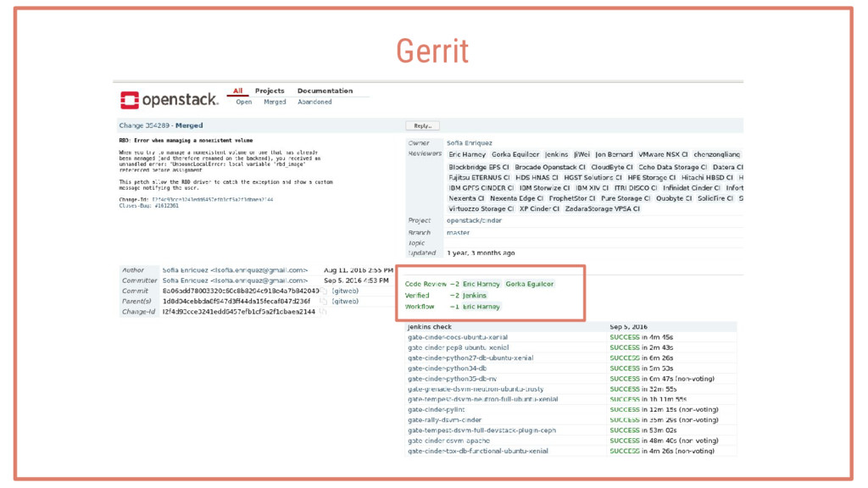Select reviewer Eric Harney in Reviewers row
868x488 pixels.
467,154
